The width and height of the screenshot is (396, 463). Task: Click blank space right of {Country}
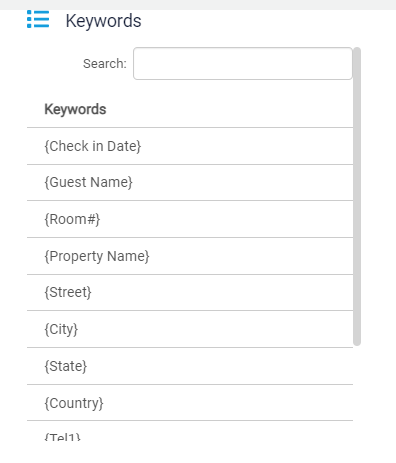[x=228, y=403]
